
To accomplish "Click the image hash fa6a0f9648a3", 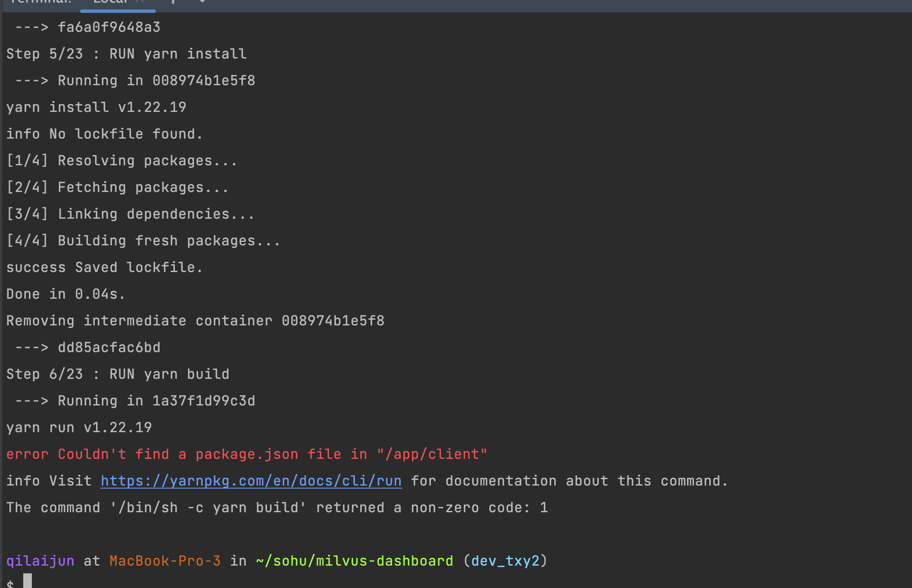I will pyautogui.click(x=110, y=27).
